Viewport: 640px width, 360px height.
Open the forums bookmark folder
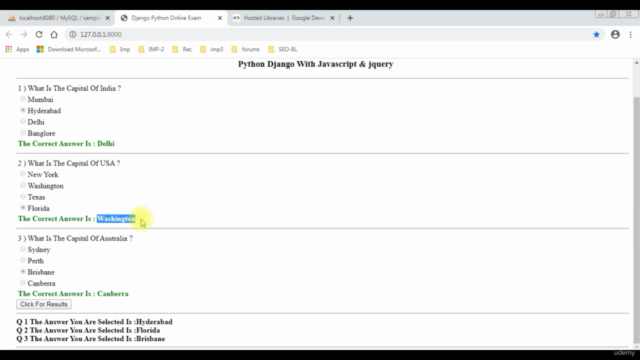click(x=245, y=49)
